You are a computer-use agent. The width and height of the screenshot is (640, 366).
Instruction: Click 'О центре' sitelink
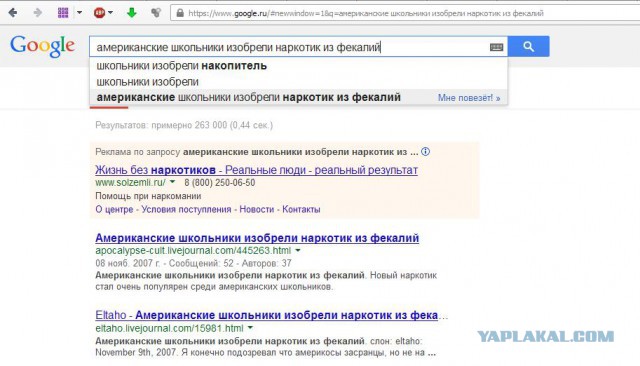(x=114, y=209)
